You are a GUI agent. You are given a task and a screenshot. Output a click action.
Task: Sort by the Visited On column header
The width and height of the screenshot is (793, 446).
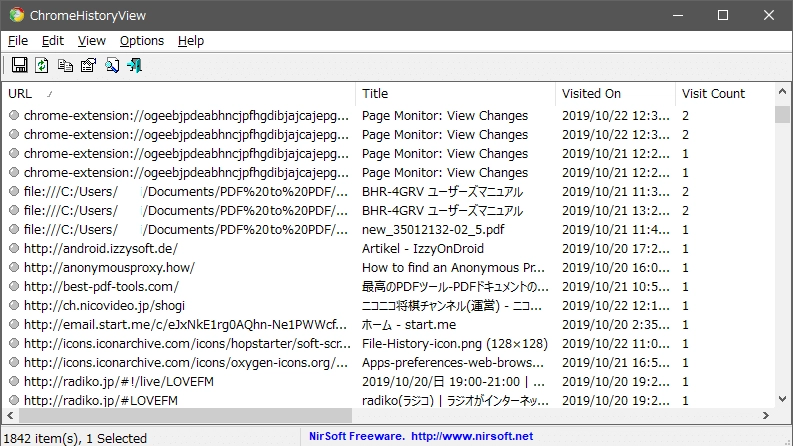(615, 94)
